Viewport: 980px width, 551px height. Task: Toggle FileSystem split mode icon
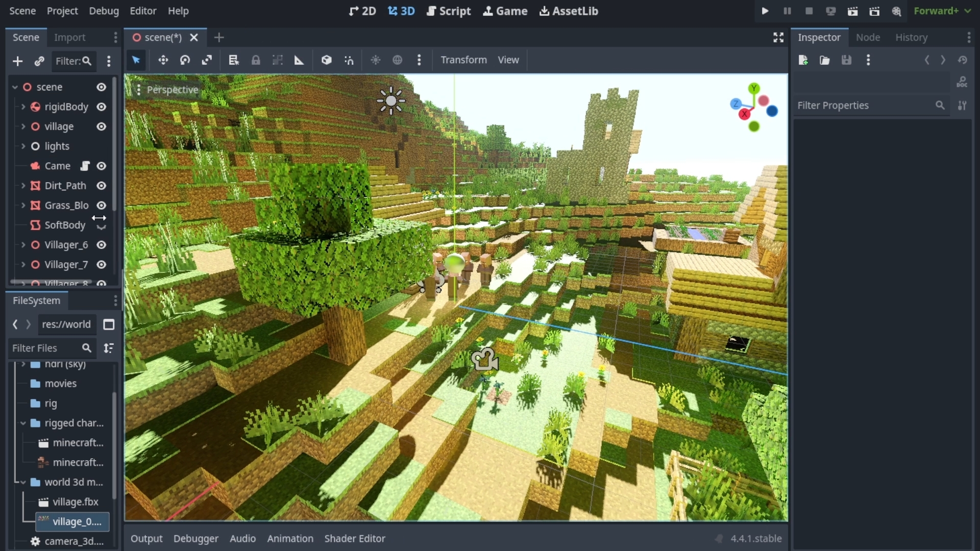109,324
